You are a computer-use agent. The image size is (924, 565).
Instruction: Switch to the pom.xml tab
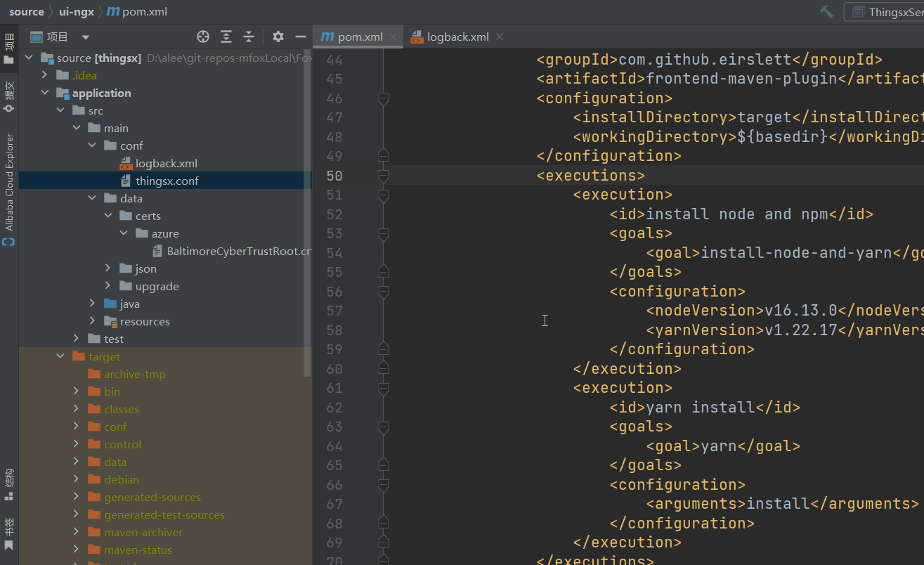coord(358,37)
